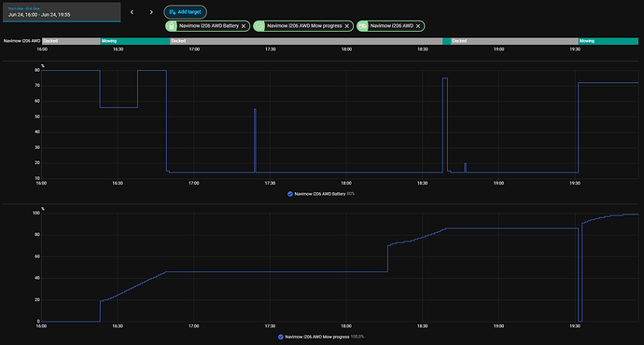Select first Mowing segment in state timeline
This screenshot has width=644, height=345.
coord(135,41)
